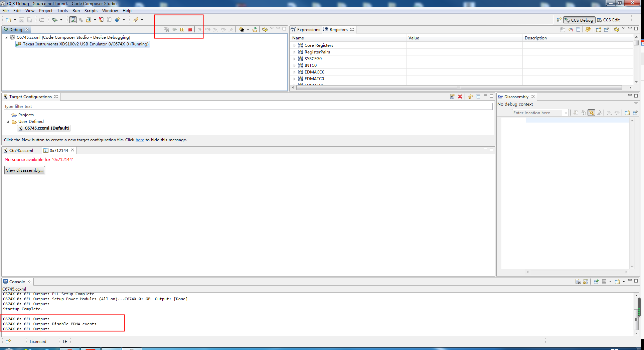This screenshot has width=644, height=350.
Task: Refresh the Target Configurations list
Action: [470, 97]
